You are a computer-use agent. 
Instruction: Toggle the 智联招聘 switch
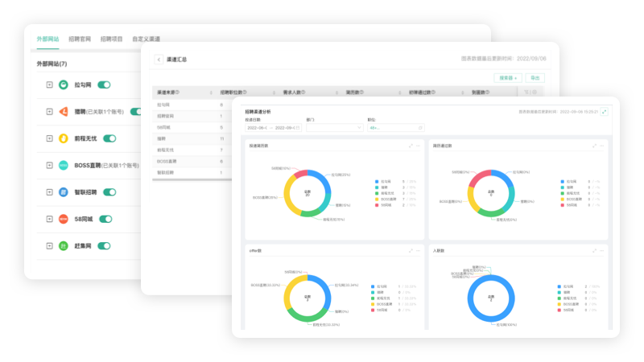[x=109, y=192]
